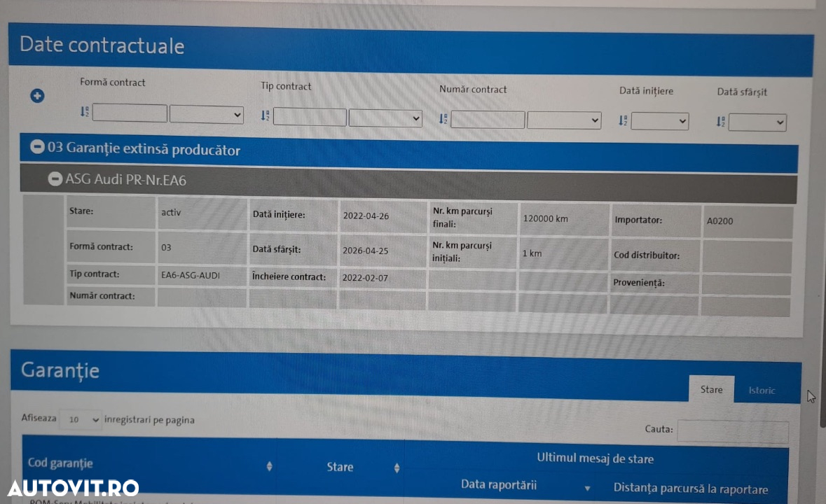Click the Ultimul mesaj de stare header
Image resolution: width=826 pixels, height=504 pixels.
[596, 458]
